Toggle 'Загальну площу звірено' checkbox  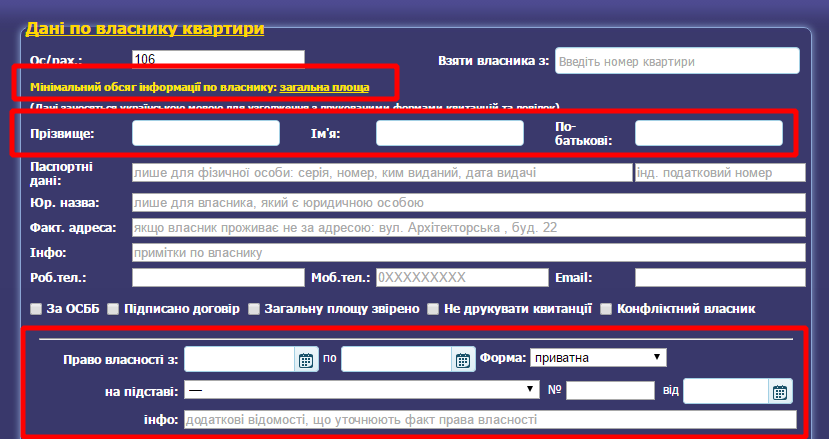254,309
